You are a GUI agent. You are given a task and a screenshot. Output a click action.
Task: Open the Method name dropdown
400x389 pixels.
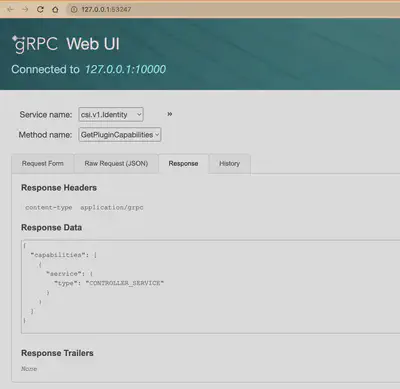pyautogui.click(x=120, y=135)
